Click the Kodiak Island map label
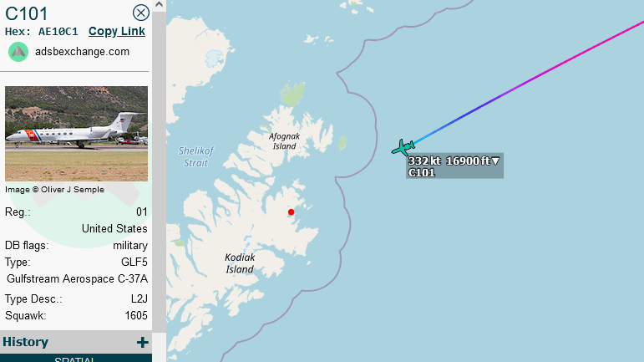Screen dimensions: 644x362 (x=240, y=263)
